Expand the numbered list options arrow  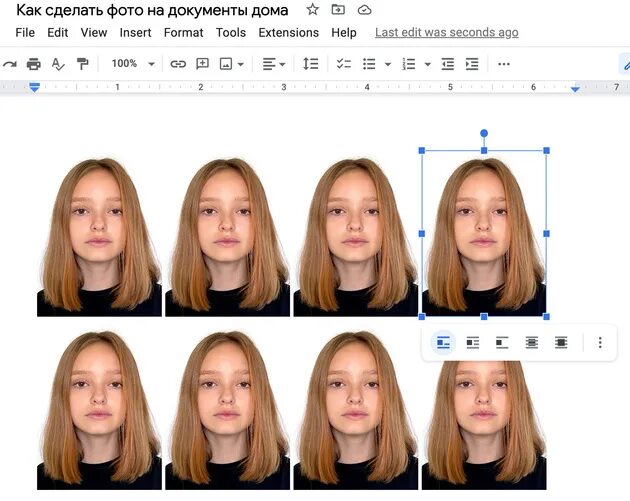428,64
